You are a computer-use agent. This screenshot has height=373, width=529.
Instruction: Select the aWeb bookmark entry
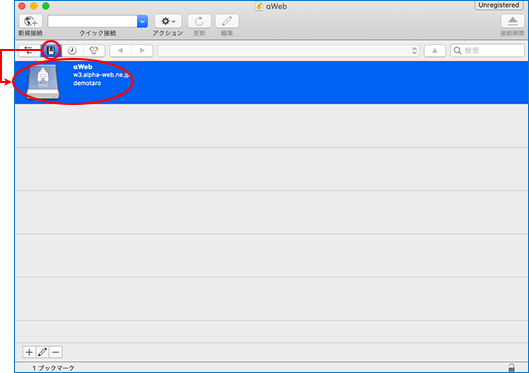pos(271,82)
